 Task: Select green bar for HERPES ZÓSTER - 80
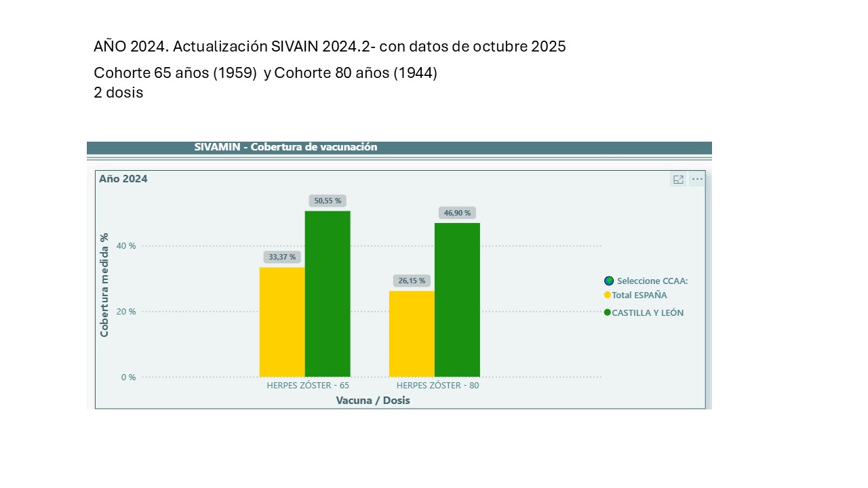coord(457,300)
